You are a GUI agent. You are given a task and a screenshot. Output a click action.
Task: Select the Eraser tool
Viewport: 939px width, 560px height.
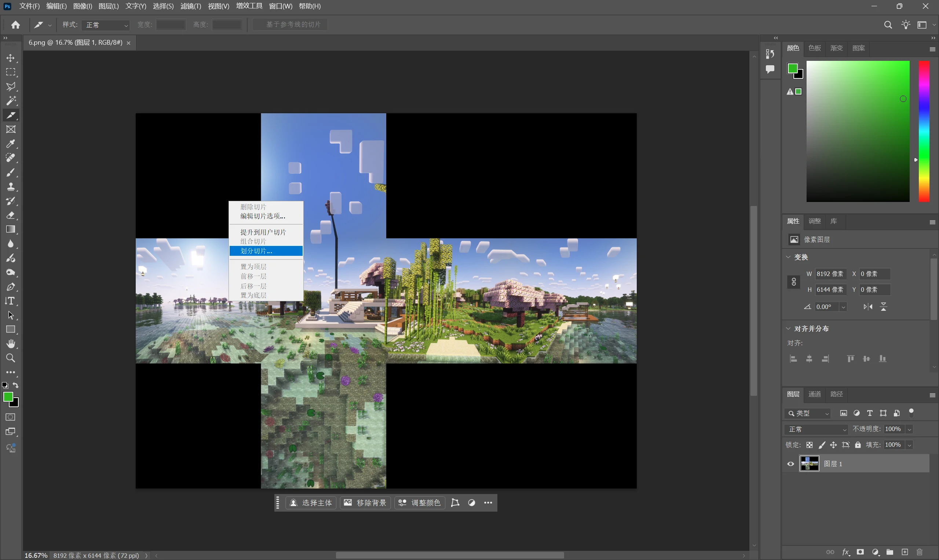click(11, 215)
